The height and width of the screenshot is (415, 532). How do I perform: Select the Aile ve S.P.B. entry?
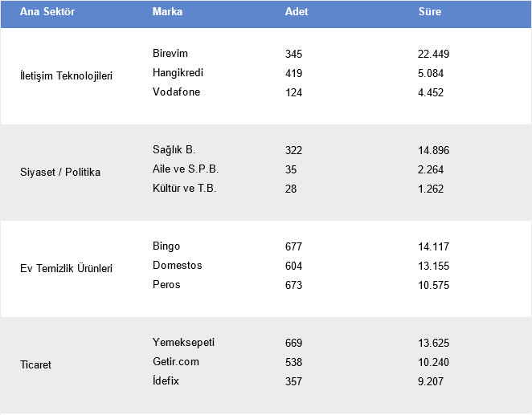(x=185, y=169)
